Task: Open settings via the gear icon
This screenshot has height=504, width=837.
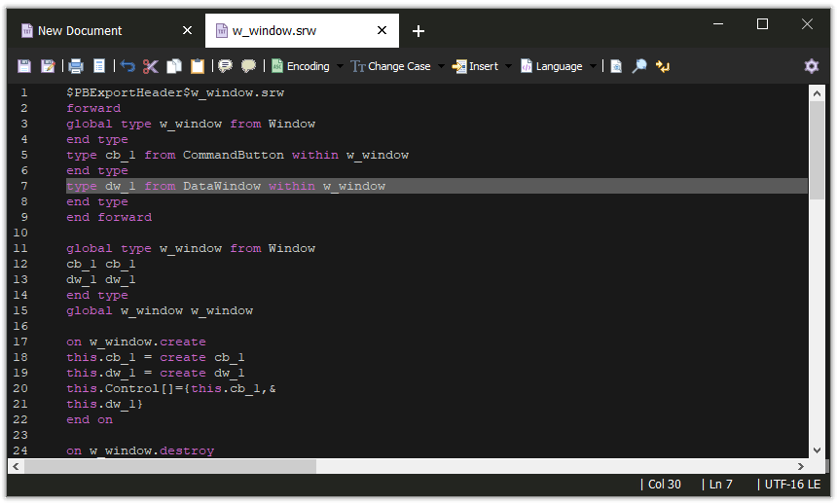Action: pos(811,66)
